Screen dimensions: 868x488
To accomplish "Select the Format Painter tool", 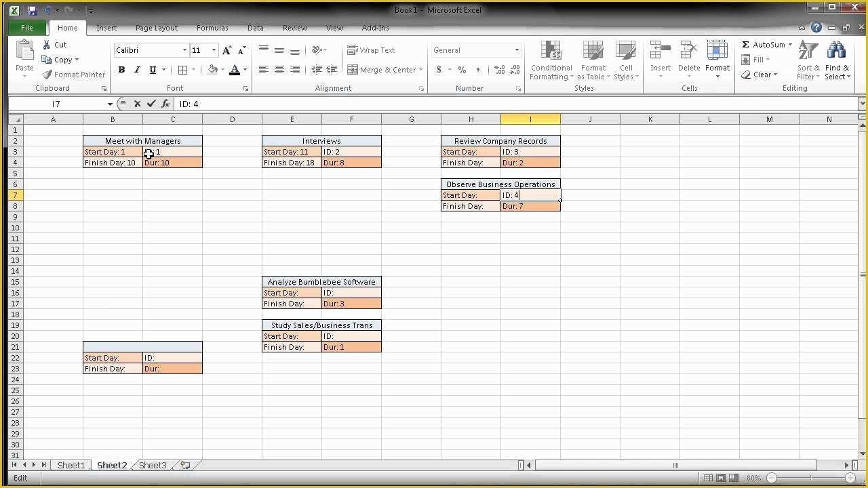I will 73,75.
